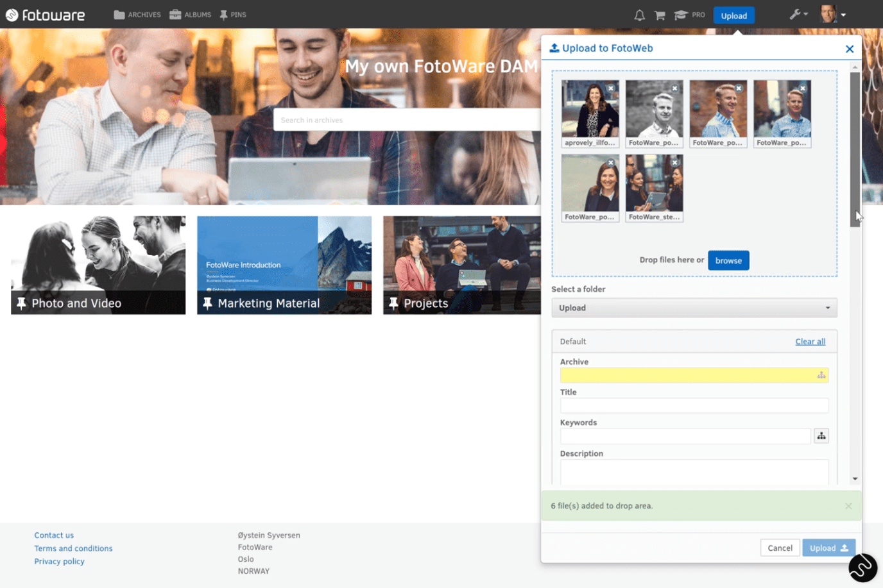Click into the Title input field
This screenshot has width=883, height=588.
click(694, 405)
